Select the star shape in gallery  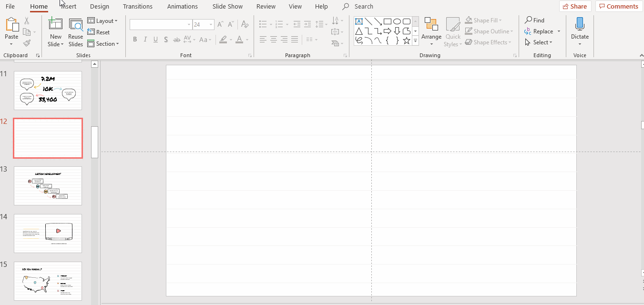coord(407,41)
